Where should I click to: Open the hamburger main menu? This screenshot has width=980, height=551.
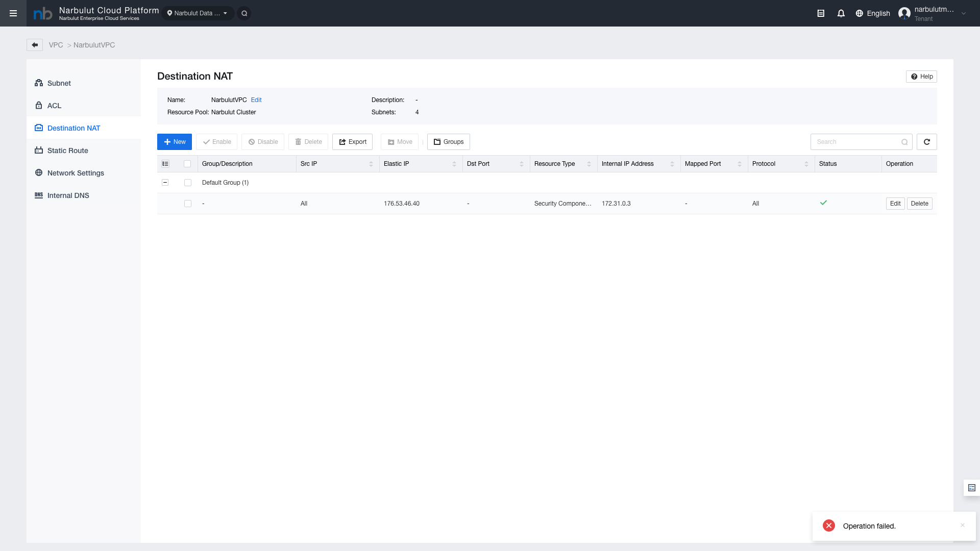(13, 13)
